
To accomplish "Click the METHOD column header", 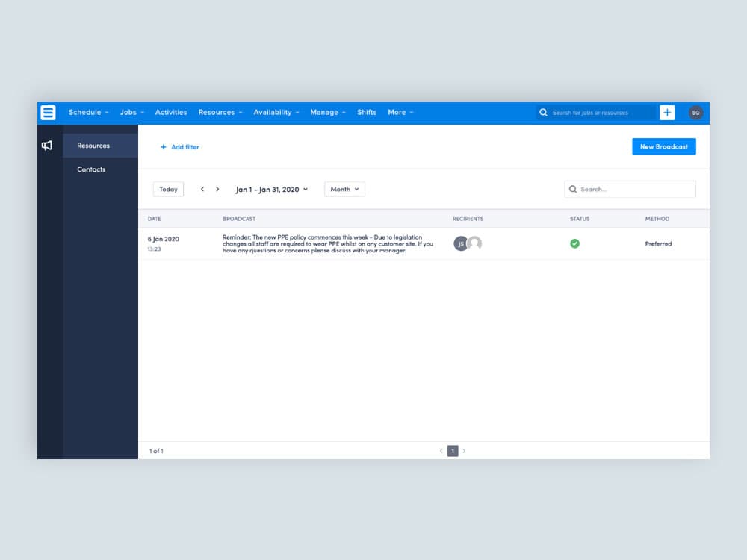I will [657, 219].
